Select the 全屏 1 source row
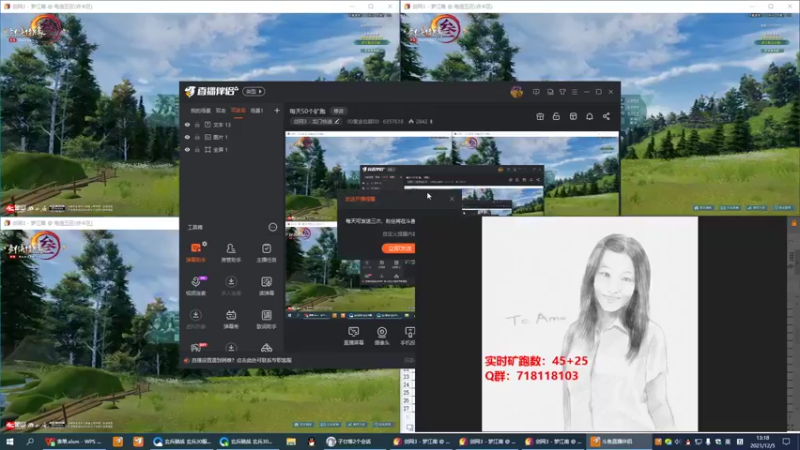The height and width of the screenshot is (450, 800). pyautogui.click(x=232, y=150)
